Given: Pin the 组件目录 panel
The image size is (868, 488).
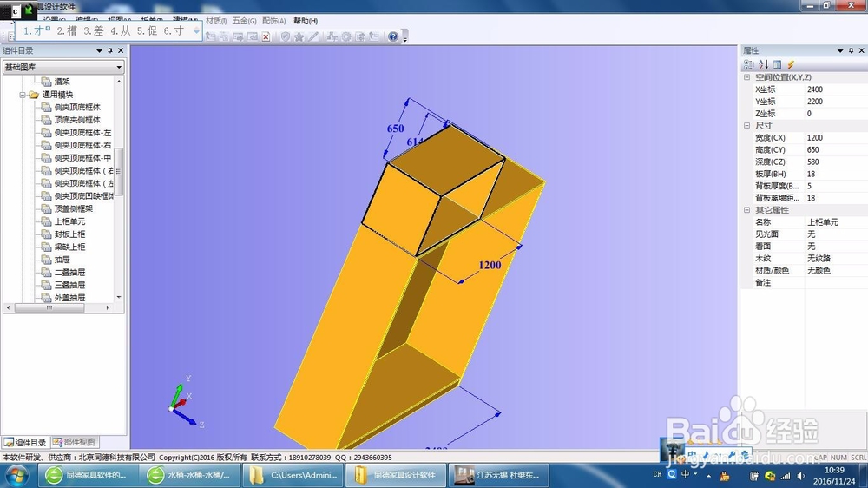Looking at the screenshot, I should 110,50.
